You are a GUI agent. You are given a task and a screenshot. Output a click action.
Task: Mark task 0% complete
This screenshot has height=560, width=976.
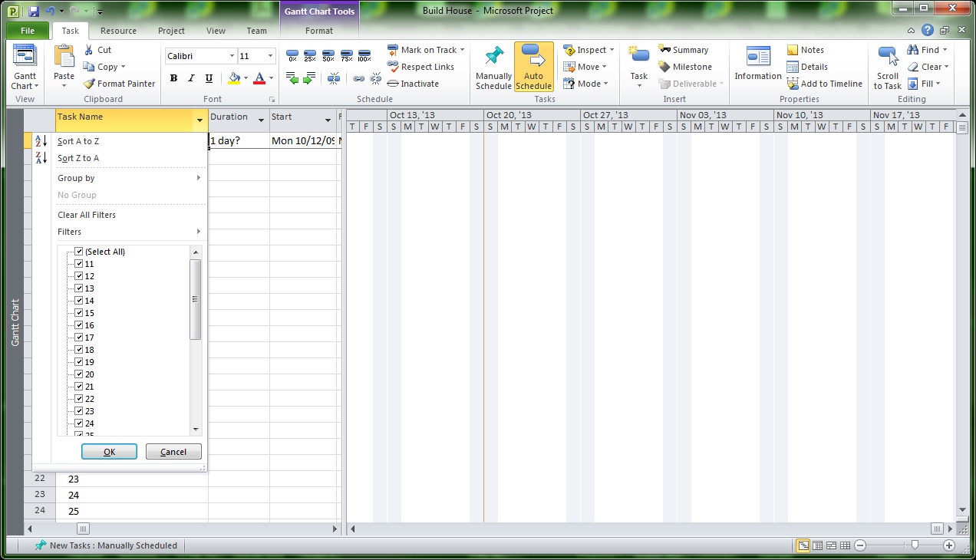pyautogui.click(x=292, y=56)
